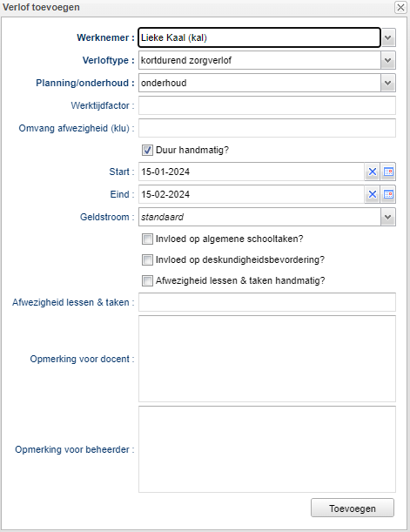Click the Eind date field 15-02-2024
Image resolution: width=410 pixels, height=532 pixels.
252,194
